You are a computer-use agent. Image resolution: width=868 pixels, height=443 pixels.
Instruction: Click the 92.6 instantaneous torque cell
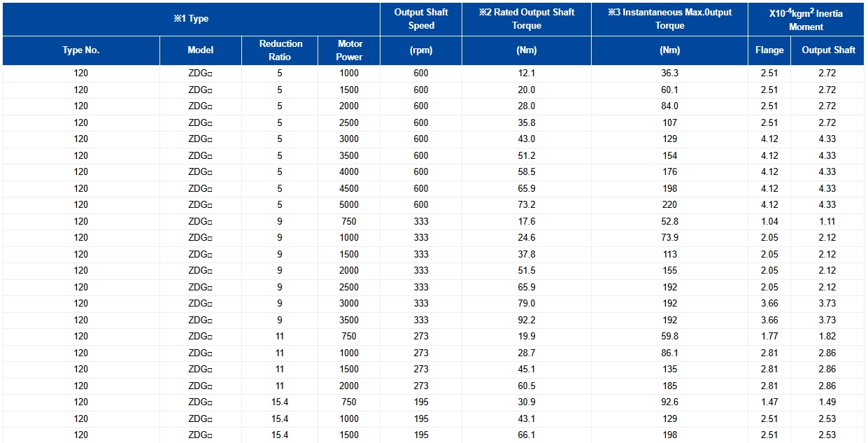coord(669,402)
